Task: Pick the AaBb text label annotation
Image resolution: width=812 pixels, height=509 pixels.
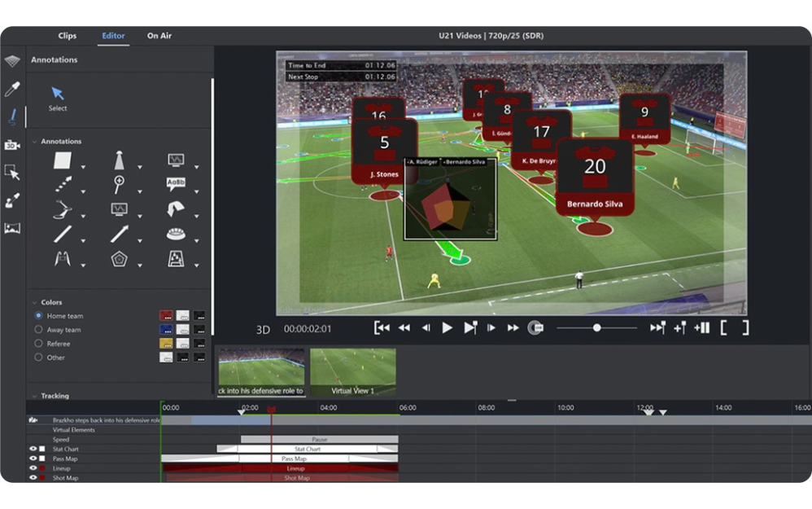Action: pos(176,184)
